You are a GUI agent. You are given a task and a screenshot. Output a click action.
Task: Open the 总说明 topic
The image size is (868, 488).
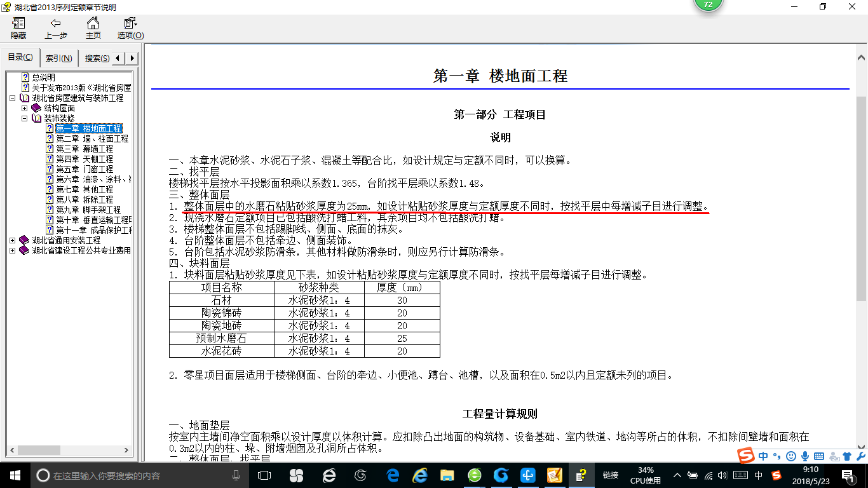[x=44, y=78]
